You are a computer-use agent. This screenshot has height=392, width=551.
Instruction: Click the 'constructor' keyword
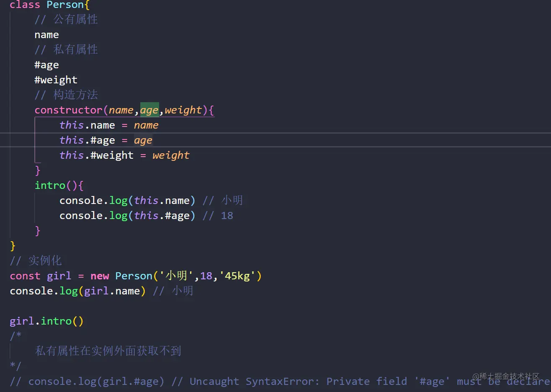coord(68,110)
